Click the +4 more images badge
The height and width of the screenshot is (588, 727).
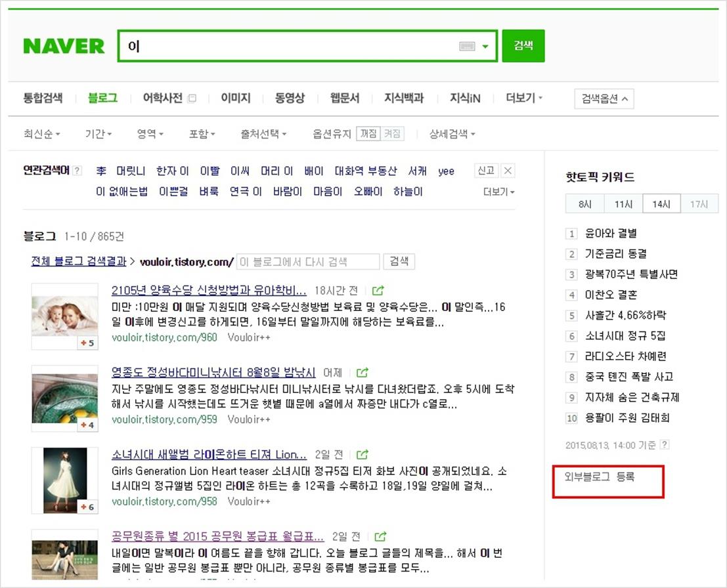pyautogui.click(x=87, y=425)
